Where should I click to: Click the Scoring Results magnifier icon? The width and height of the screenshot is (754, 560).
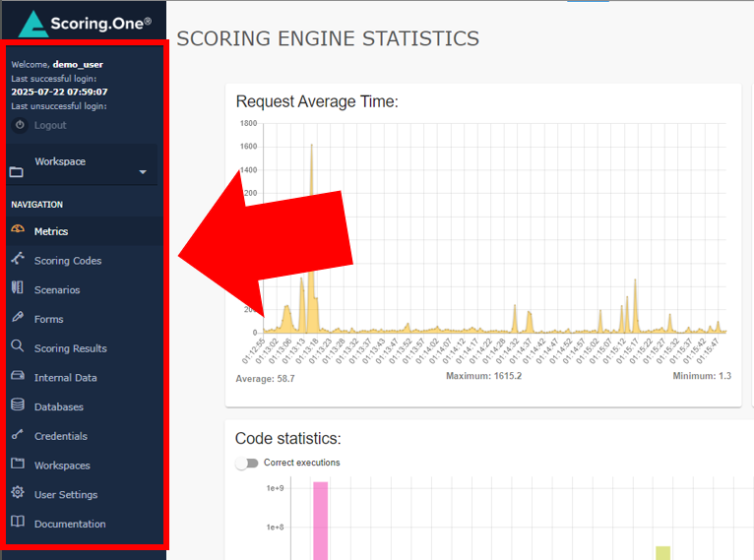[x=17, y=346]
